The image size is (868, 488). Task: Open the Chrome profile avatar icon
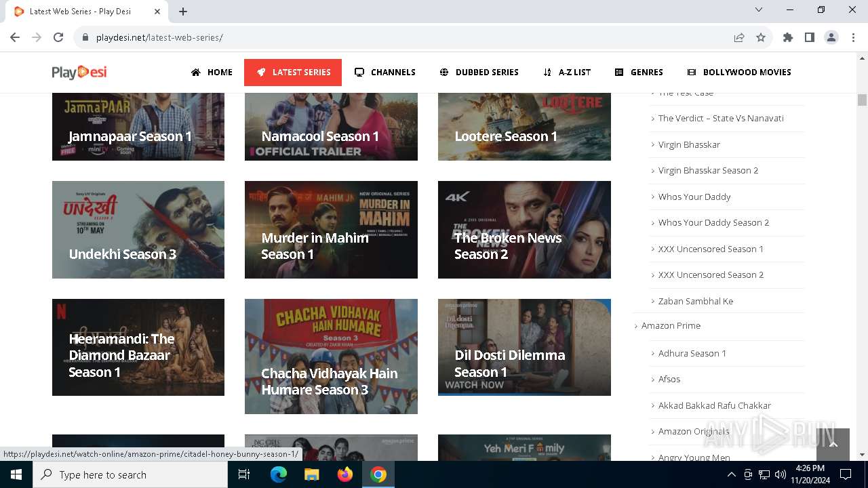[x=831, y=37]
